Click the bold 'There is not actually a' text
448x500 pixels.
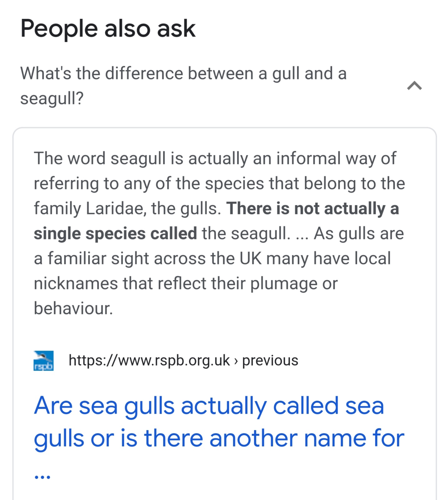pos(313,208)
